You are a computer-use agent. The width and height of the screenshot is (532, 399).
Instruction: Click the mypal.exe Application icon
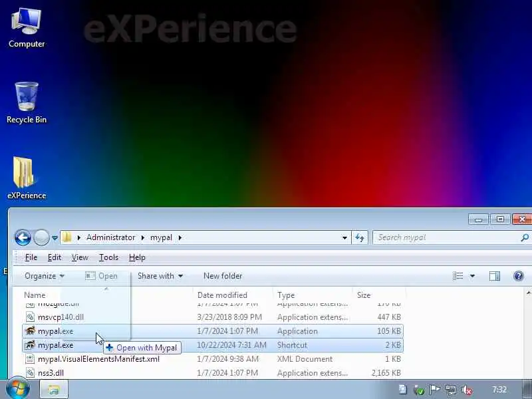[x=30, y=331]
